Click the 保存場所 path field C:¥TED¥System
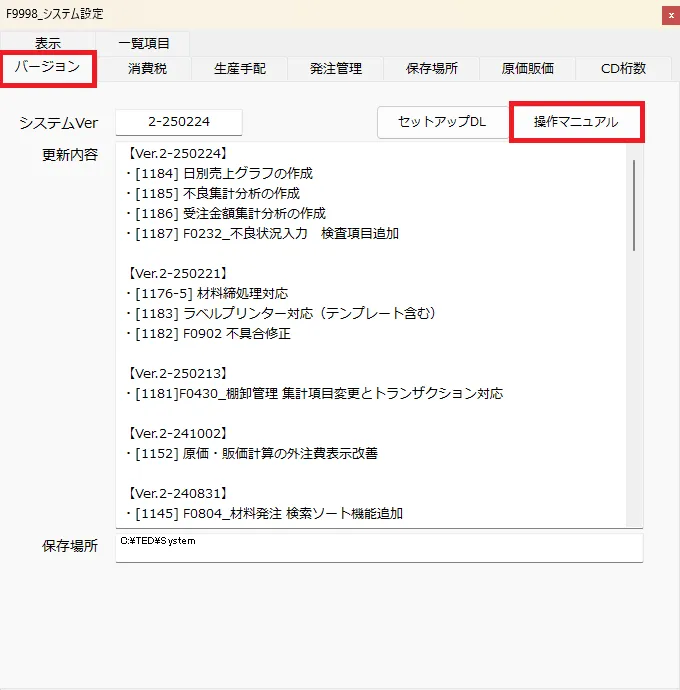 pyautogui.click(x=379, y=547)
